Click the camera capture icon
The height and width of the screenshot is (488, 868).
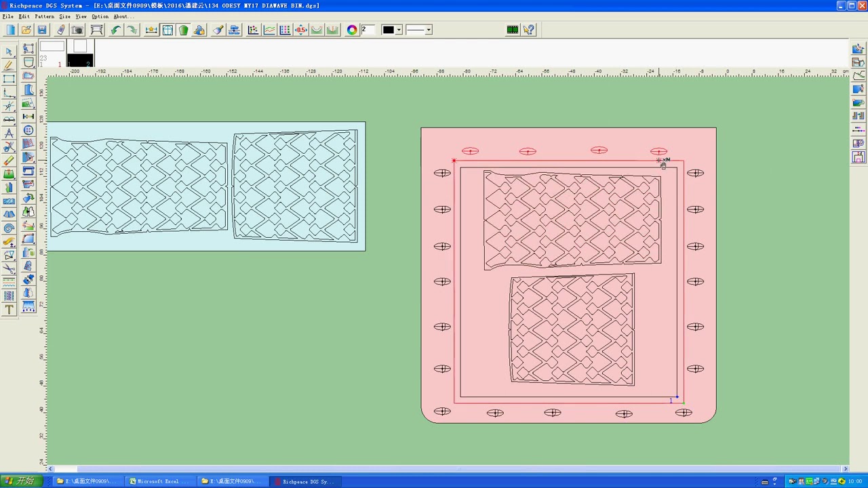point(77,30)
